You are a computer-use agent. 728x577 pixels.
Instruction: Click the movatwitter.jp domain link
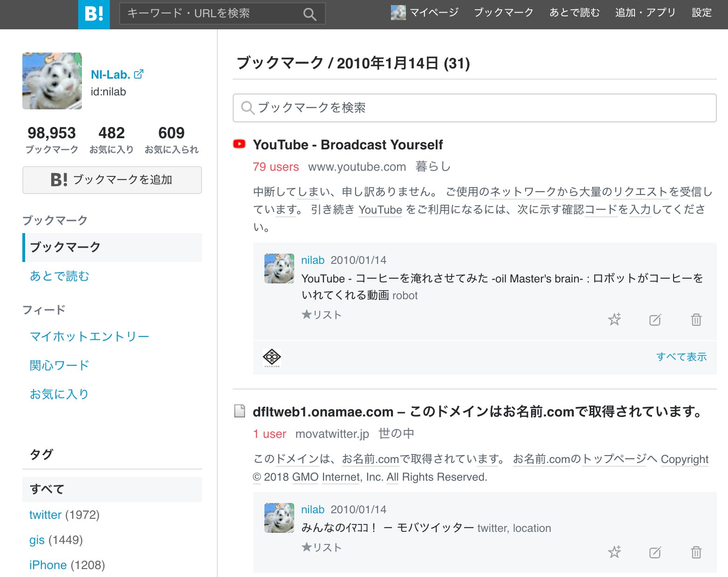pyautogui.click(x=332, y=434)
